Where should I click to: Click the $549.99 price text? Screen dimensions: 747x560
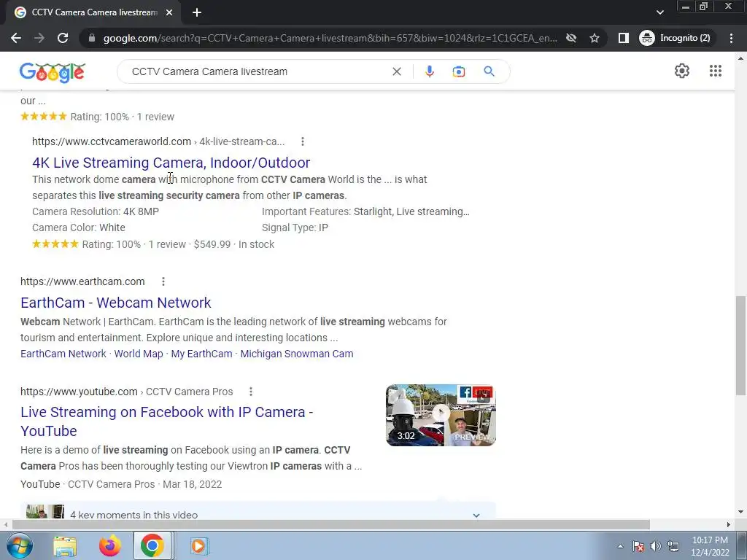click(212, 244)
